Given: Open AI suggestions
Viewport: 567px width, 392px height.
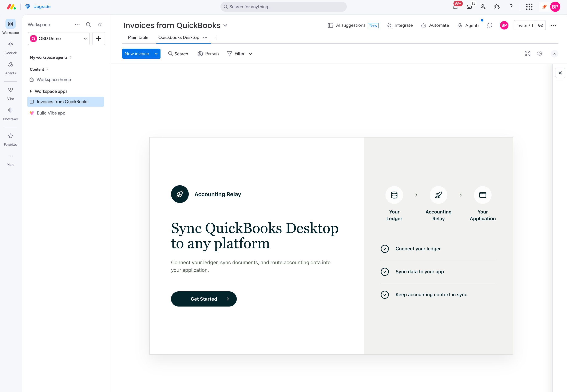Looking at the screenshot, I should point(353,25).
